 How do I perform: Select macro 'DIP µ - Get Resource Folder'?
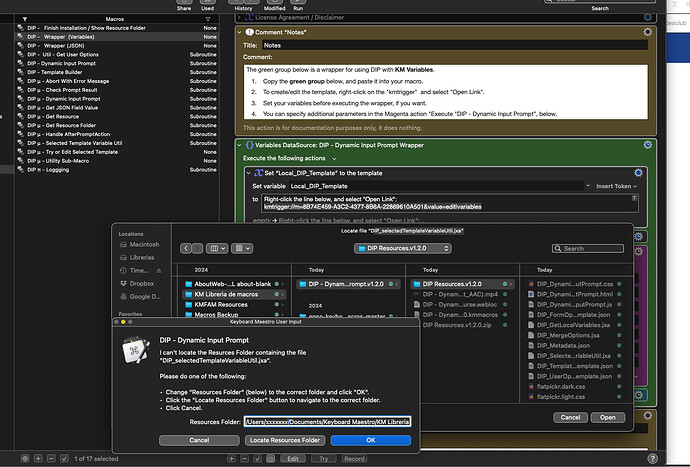pyautogui.click(x=118, y=125)
